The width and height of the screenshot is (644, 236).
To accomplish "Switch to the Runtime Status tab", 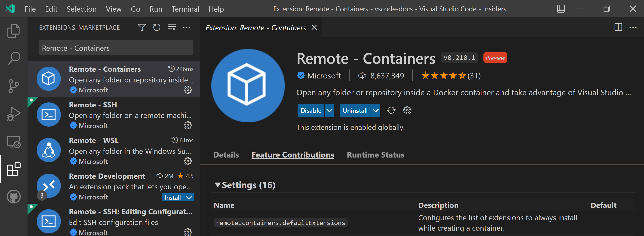I will 376,155.
